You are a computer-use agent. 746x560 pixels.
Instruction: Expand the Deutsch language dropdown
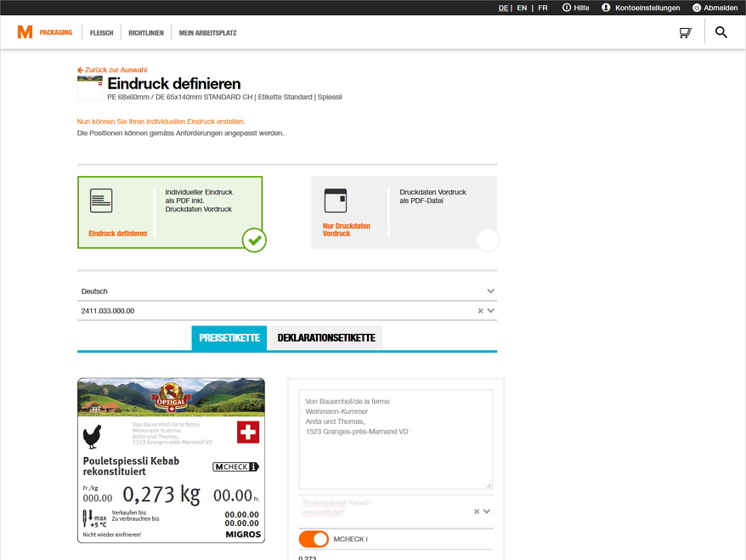click(490, 291)
